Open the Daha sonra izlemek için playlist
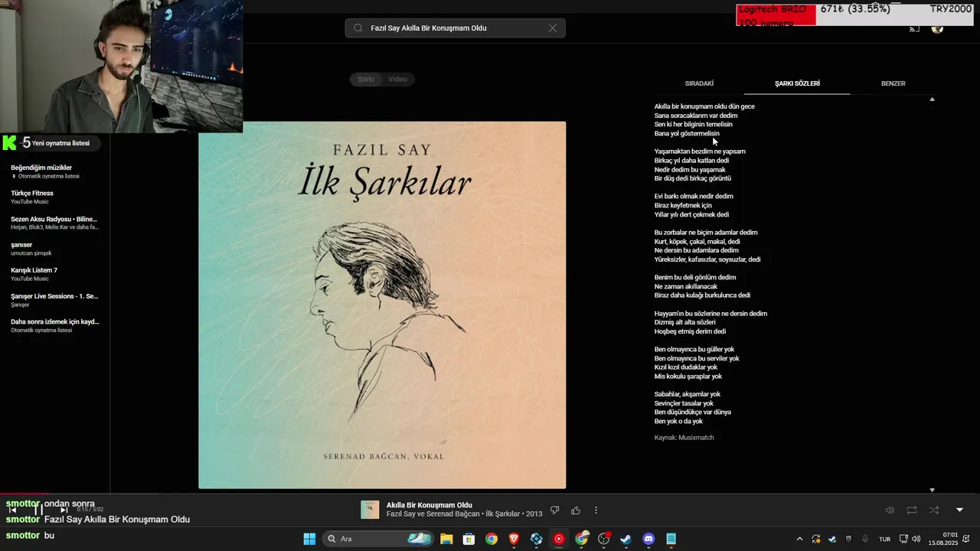This screenshot has height=551, width=980. point(55,325)
